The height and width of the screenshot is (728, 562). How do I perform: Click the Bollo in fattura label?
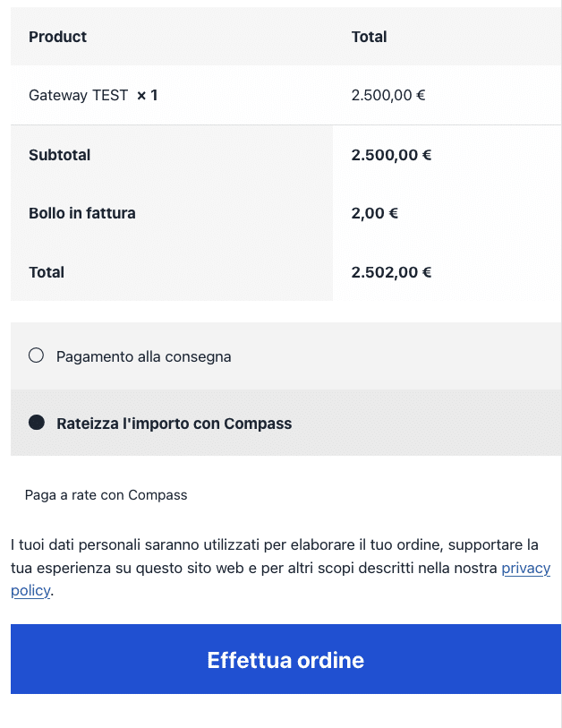tap(82, 213)
